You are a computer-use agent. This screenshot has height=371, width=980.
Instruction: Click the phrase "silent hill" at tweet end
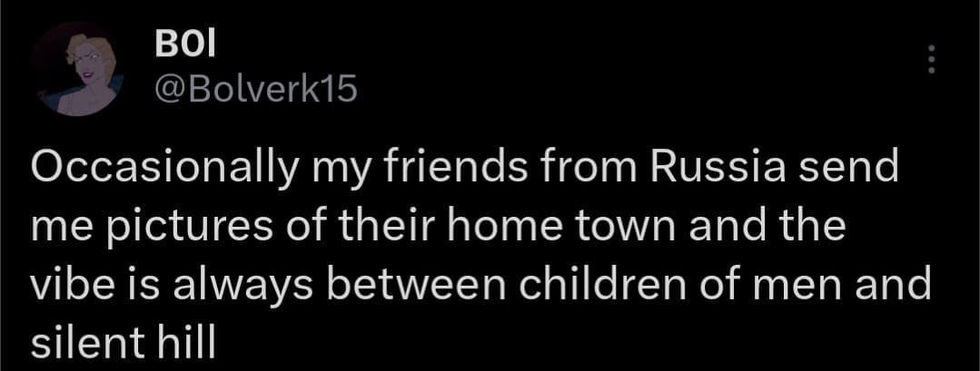pos(123,341)
